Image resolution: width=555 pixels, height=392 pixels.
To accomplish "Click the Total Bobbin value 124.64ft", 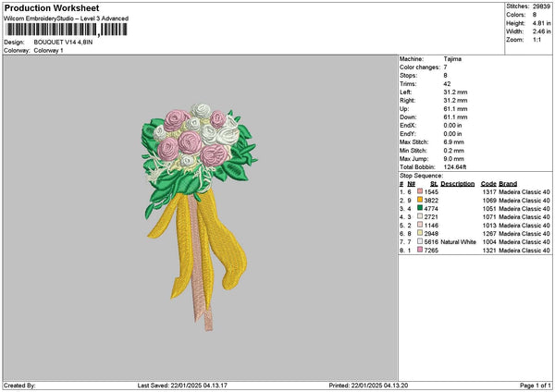I will (x=458, y=166).
